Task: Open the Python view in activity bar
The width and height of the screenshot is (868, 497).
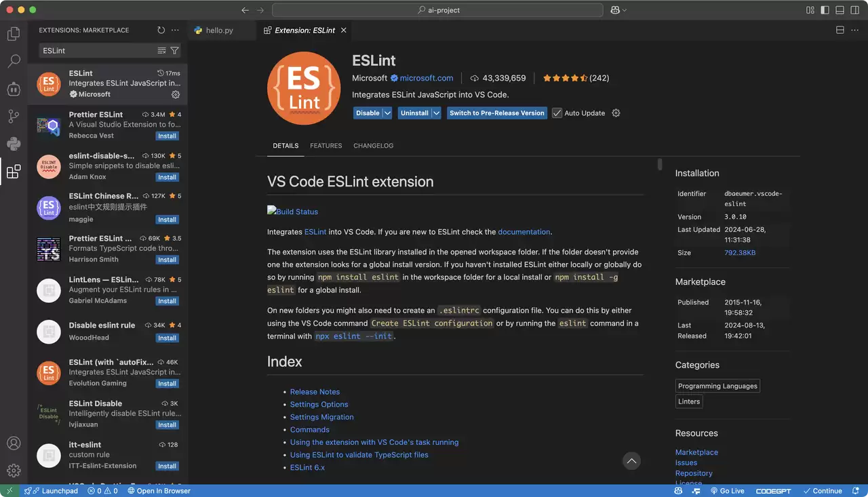Action: click(14, 144)
